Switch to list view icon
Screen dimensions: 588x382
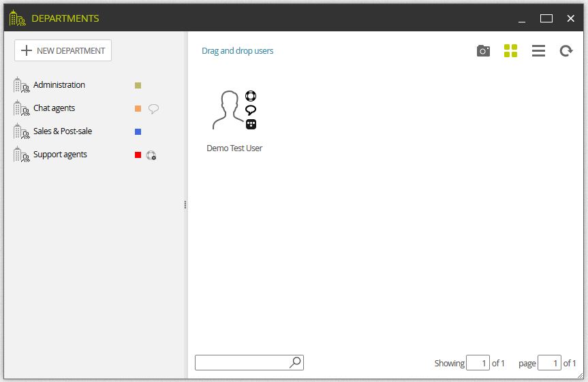pos(538,50)
